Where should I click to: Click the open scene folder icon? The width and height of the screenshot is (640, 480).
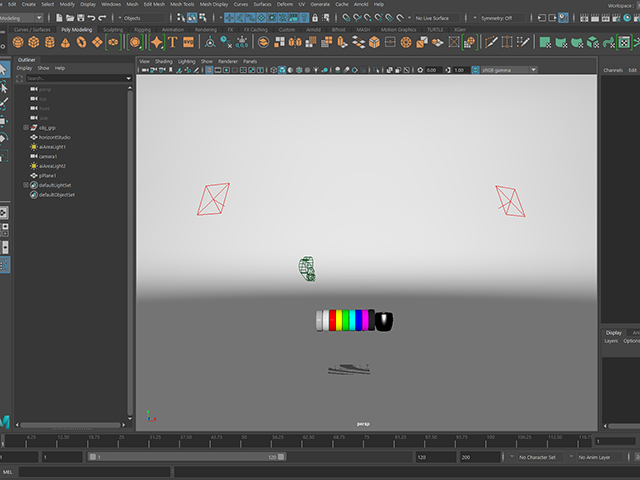pyautogui.click(x=70, y=18)
